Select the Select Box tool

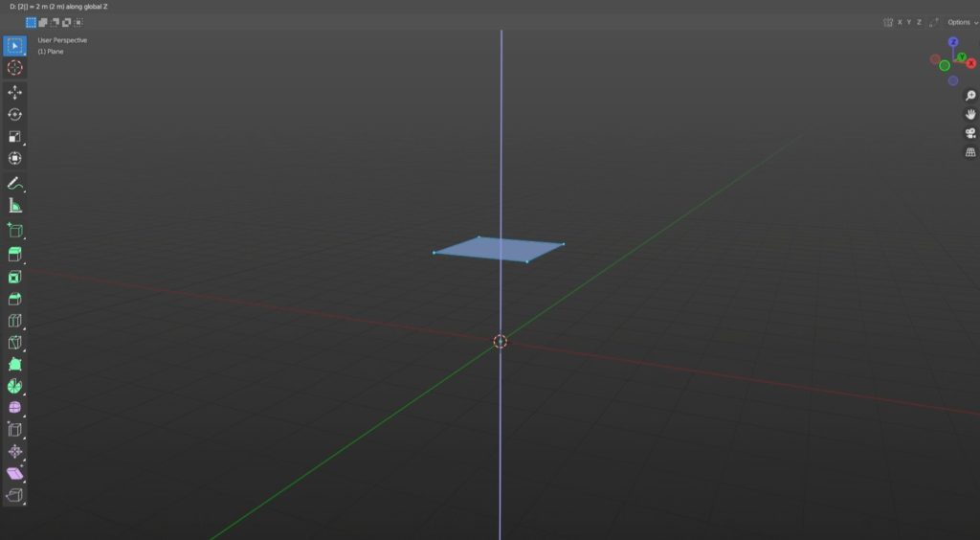pyautogui.click(x=14, y=46)
